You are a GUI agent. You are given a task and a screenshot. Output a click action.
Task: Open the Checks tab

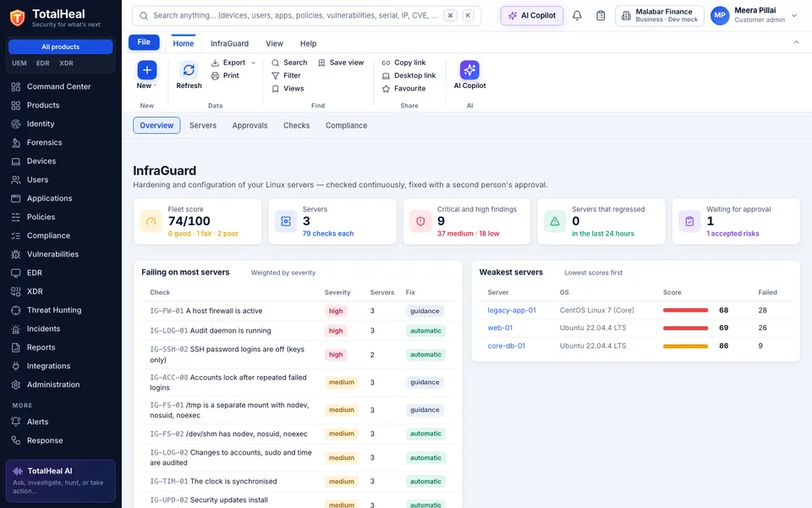coord(296,125)
